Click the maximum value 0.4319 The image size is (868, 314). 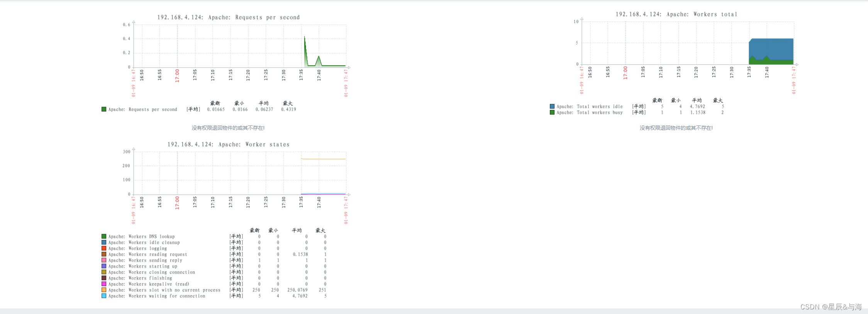(x=289, y=110)
